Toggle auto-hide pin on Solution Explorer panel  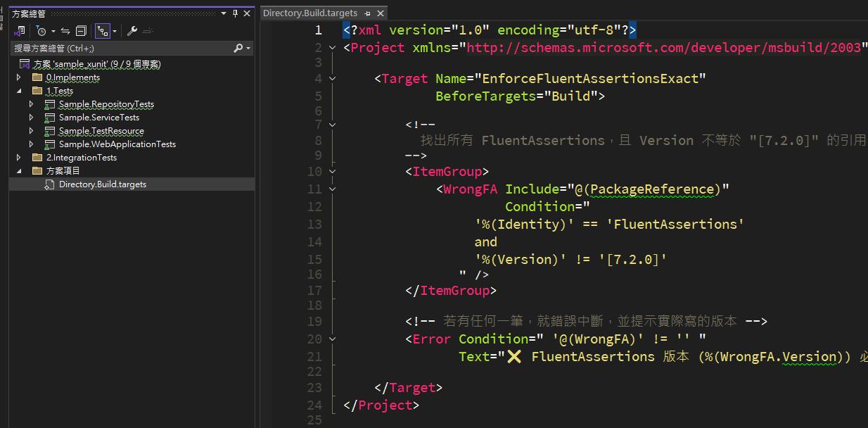click(236, 13)
